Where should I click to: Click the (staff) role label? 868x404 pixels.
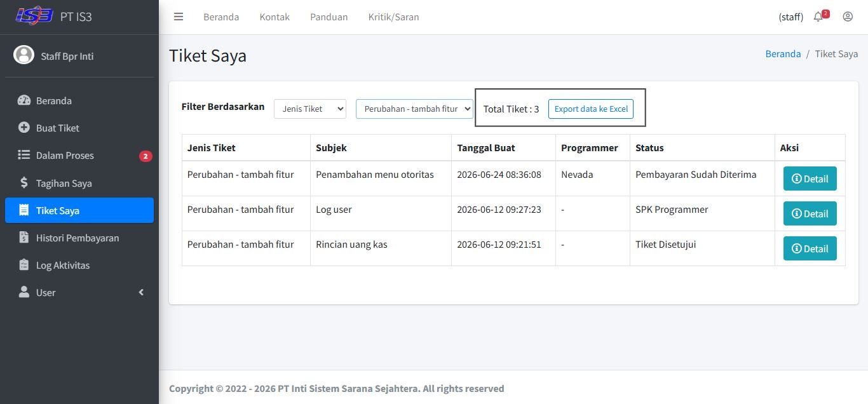[791, 17]
